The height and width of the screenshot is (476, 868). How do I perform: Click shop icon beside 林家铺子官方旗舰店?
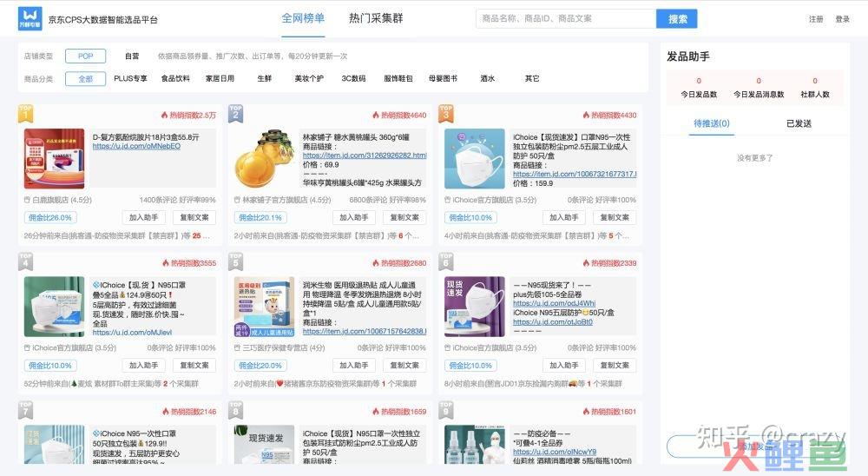pos(237,200)
